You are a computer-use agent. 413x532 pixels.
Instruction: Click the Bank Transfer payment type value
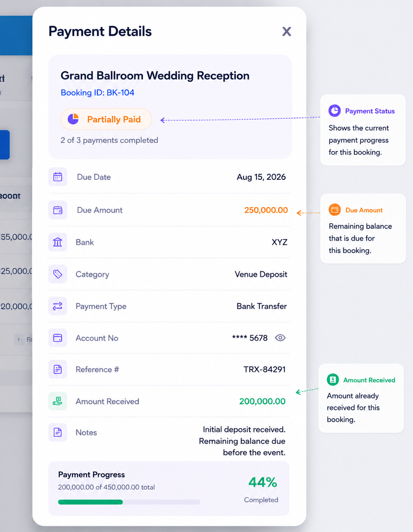[x=262, y=306]
